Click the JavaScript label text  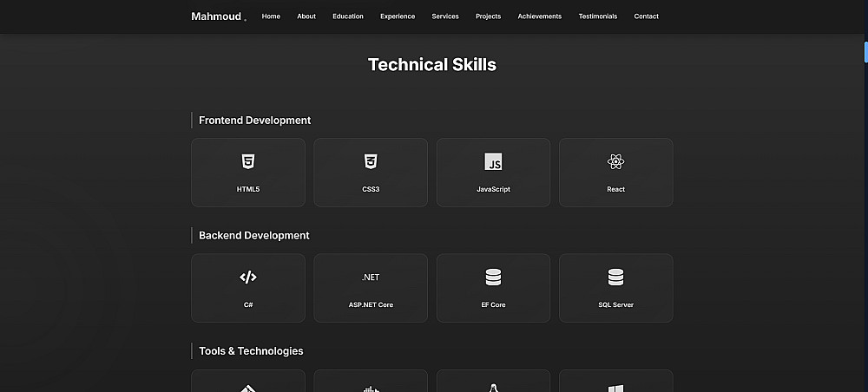point(493,189)
